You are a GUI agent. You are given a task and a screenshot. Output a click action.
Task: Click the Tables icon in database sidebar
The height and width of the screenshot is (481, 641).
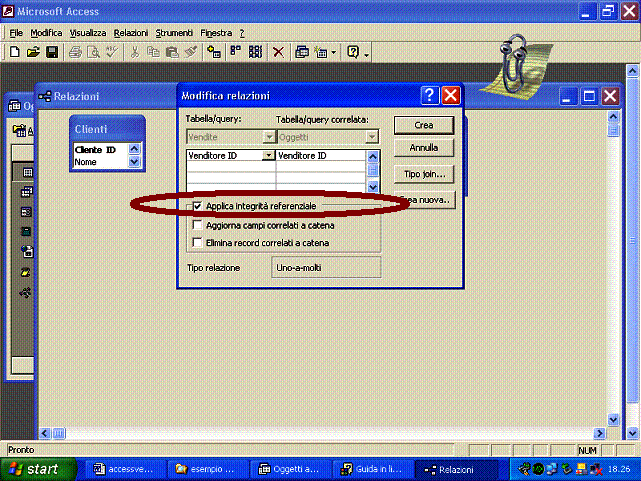pyautogui.click(x=27, y=172)
